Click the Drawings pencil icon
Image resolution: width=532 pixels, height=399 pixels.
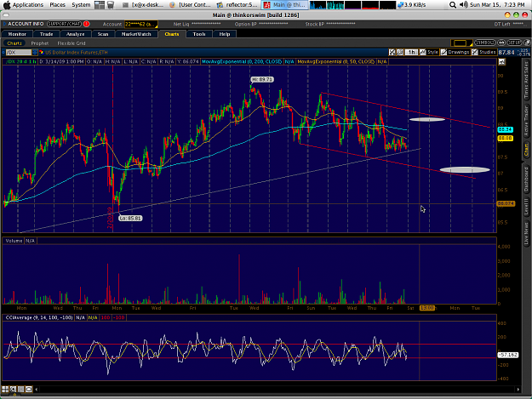443,52
